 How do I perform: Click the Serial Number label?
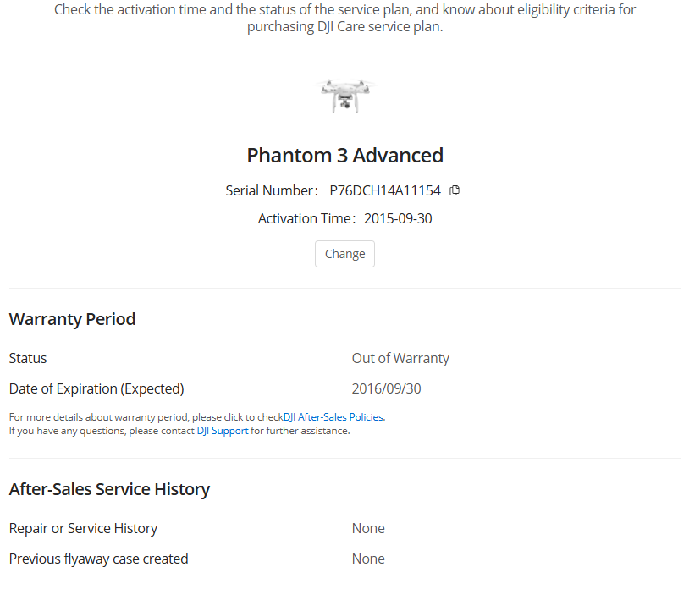coord(272,190)
